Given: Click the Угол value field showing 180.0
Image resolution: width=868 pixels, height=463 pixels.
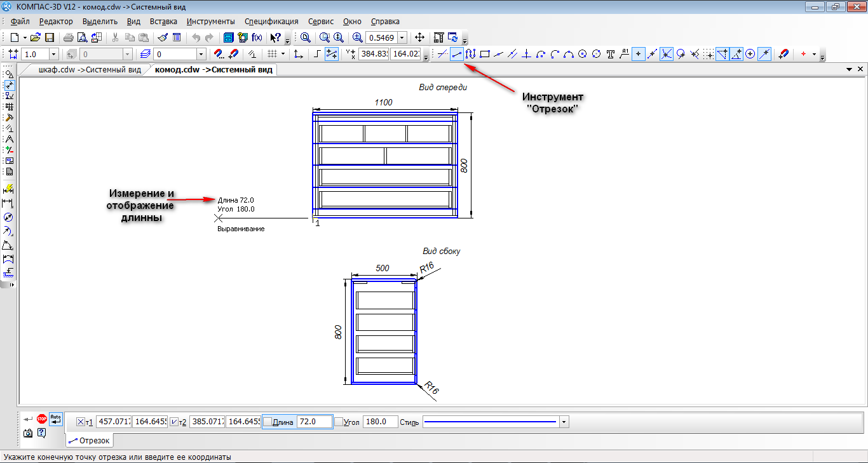Looking at the screenshot, I should coord(379,422).
